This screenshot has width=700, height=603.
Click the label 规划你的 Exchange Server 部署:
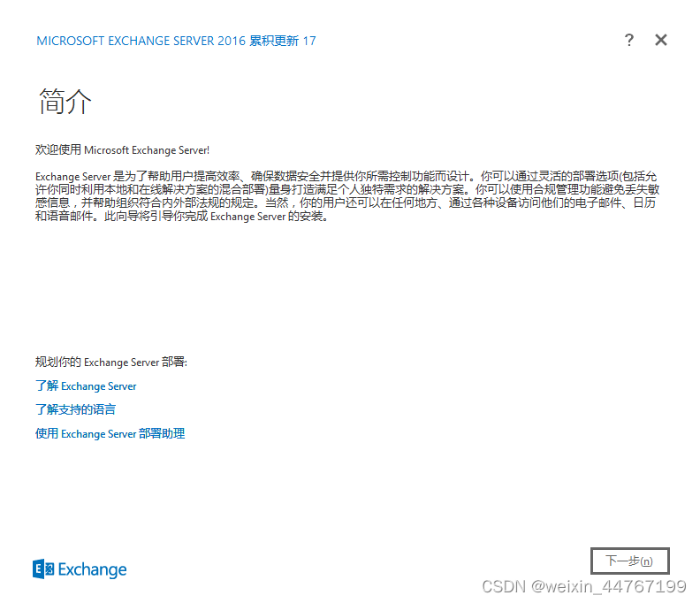point(111,363)
